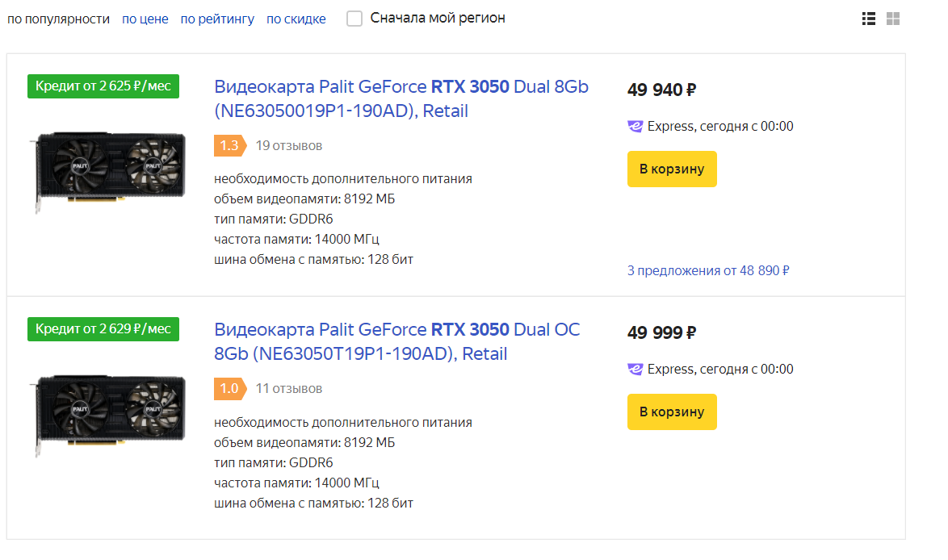Open the 19 отзывов reviews link
This screenshot has height=560, width=948.
289,146
